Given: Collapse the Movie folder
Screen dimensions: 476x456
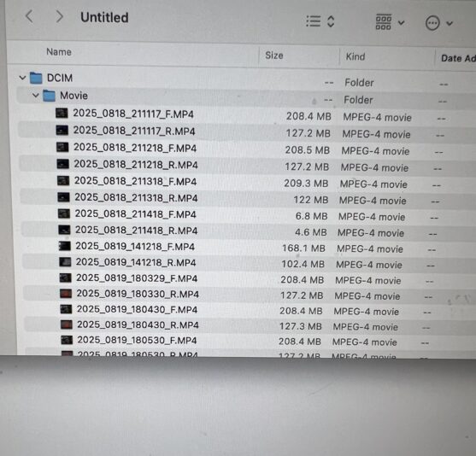Looking at the screenshot, I should (x=36, y=96).
